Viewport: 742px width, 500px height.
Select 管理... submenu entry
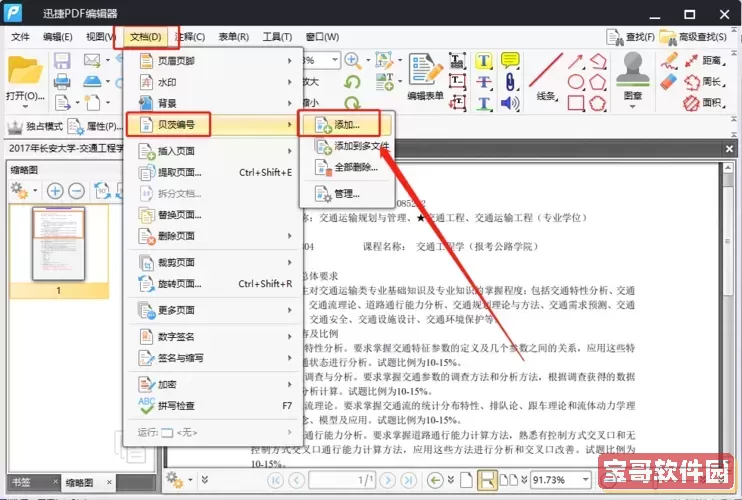pyautogui.click(x=347, y=193)
